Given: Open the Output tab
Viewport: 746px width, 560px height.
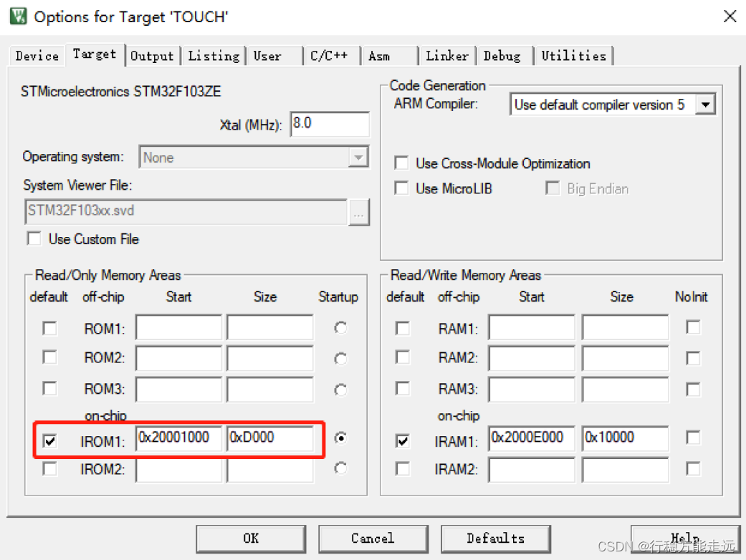Looking at the screenshot, I should (x=152, y=56).
